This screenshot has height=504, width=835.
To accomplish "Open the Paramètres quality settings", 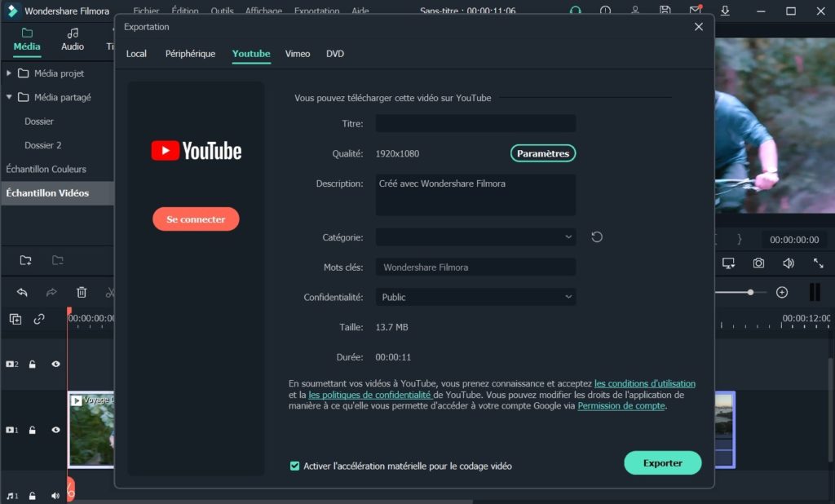I will [x=542, y=153].
